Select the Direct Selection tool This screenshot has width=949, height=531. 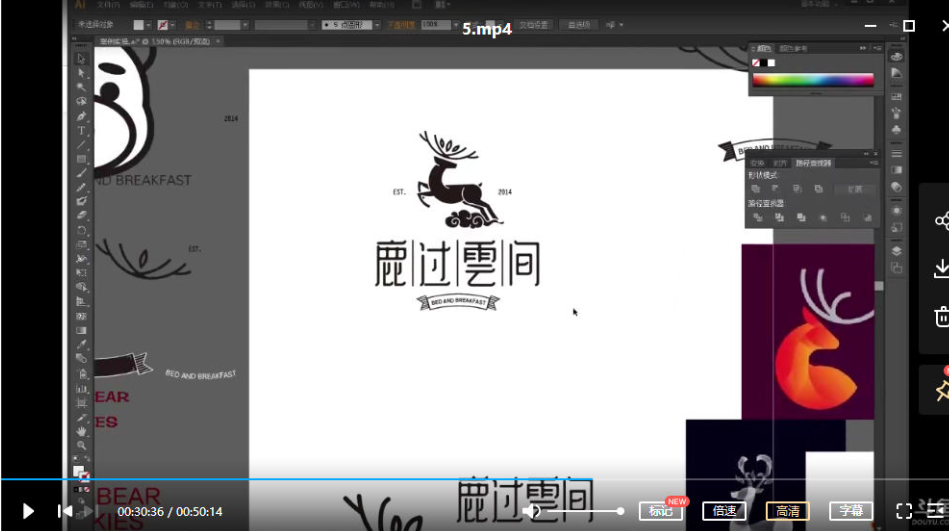[x=81, y=73]
